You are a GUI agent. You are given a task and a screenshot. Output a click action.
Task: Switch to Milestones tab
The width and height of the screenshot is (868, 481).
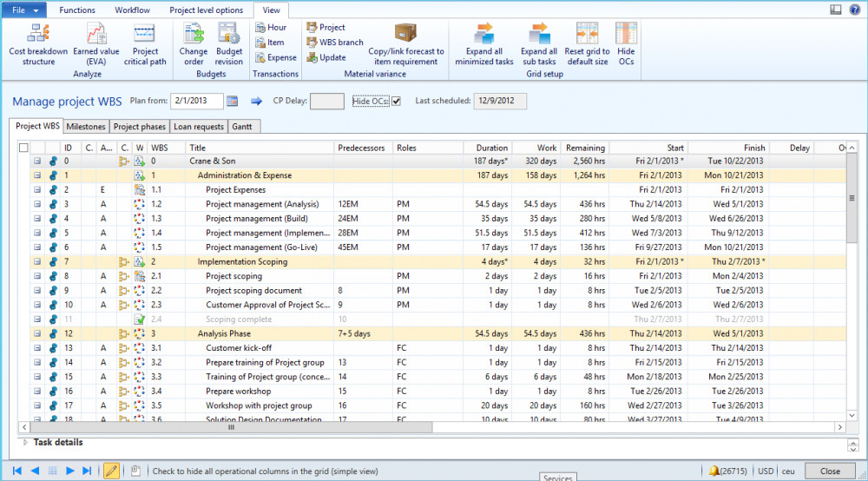click(x=86, y=127)
